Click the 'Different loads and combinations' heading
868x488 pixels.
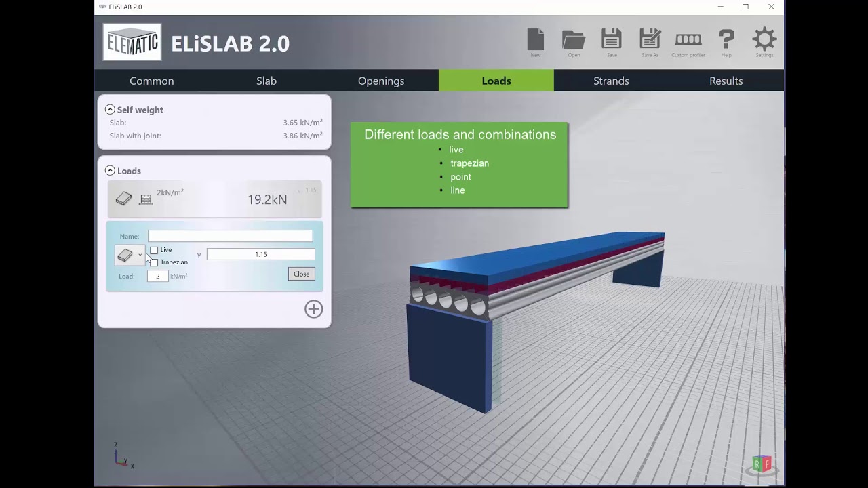(x=460, y=134)
